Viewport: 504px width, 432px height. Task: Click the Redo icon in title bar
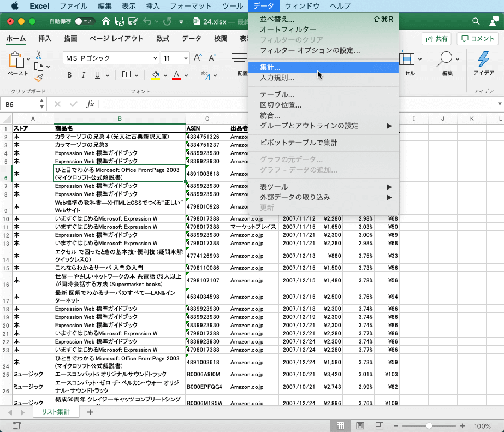pyautogui.click(x=167, y=21)
